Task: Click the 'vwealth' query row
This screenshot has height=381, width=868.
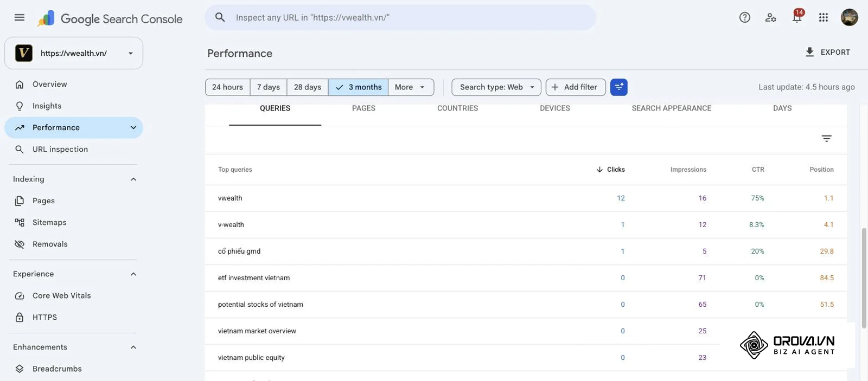Action: 526,198
